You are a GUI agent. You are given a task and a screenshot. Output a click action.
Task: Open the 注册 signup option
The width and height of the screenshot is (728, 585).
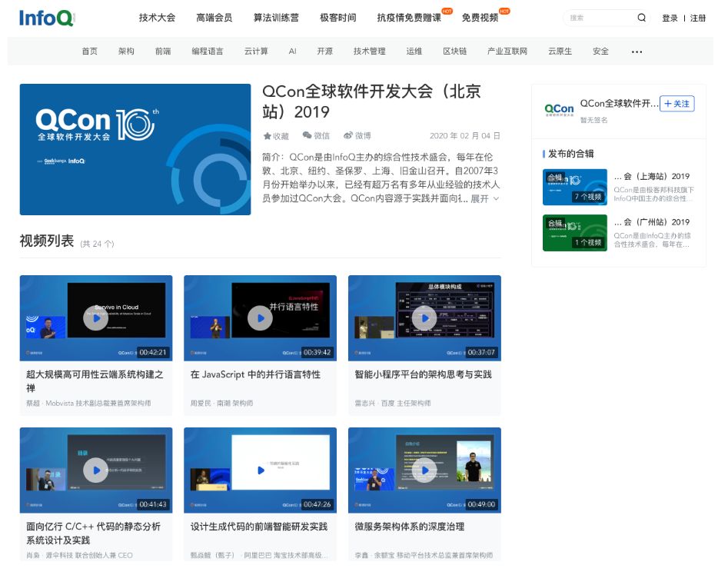(x=697, y=17)
